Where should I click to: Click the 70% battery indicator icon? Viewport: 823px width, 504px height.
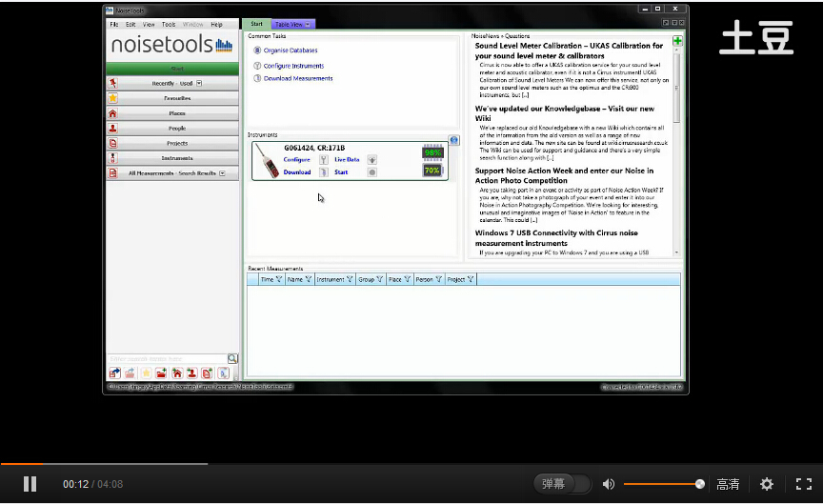pyautogui.click(x=432, y=171)
